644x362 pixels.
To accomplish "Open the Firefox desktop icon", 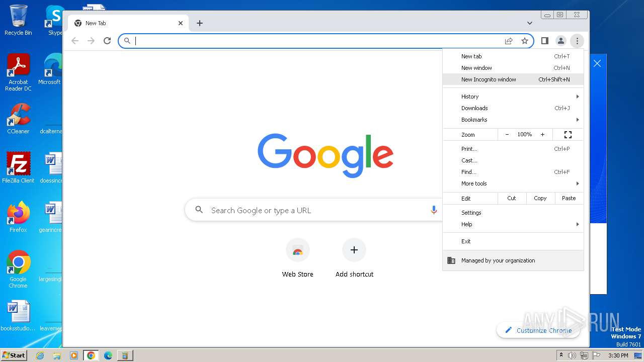I will (18, 217).
